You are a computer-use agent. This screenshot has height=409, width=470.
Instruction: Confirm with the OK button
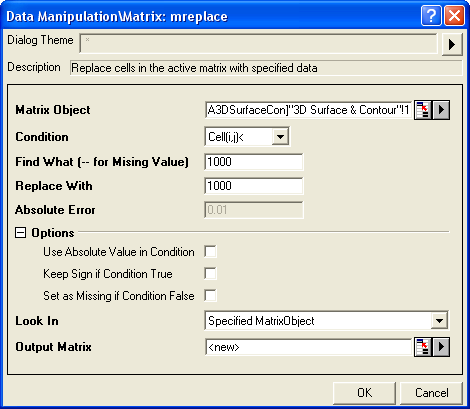[364, 393]
